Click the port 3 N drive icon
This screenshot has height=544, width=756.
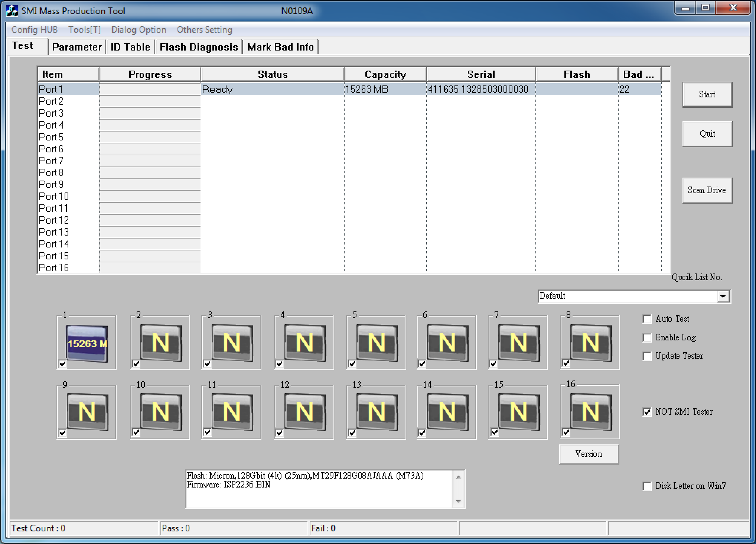(232, 343)
